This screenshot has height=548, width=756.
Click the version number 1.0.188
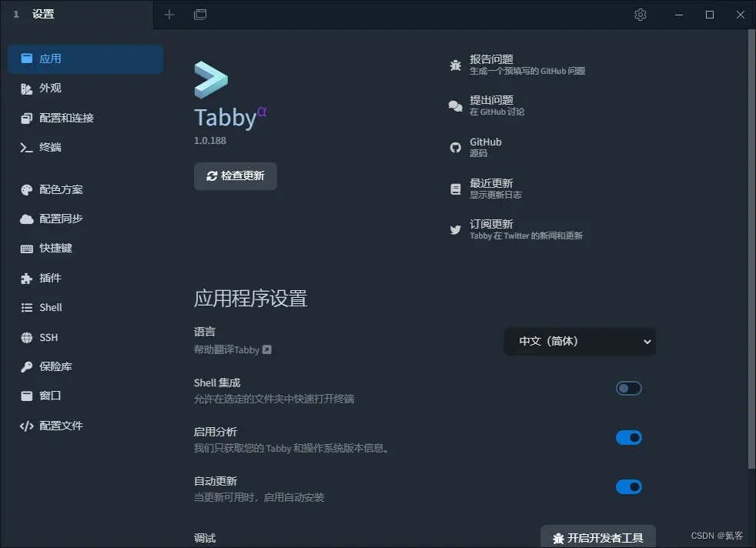(209, 141)
